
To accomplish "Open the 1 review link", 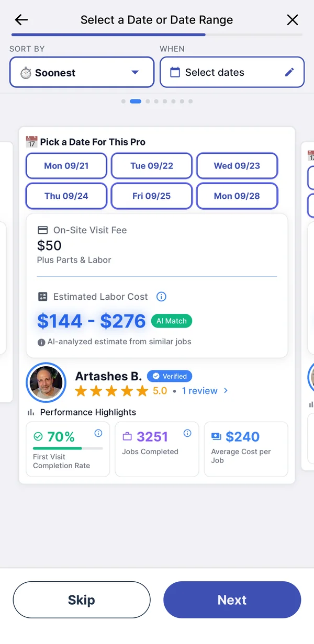I will 200,391.
